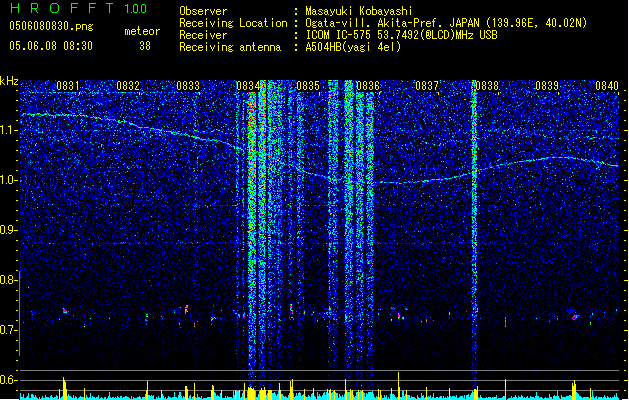Click the kHz axis unit label
This screenshot has height=400, width=629.
pyautogui.click(x=9, y=81)
